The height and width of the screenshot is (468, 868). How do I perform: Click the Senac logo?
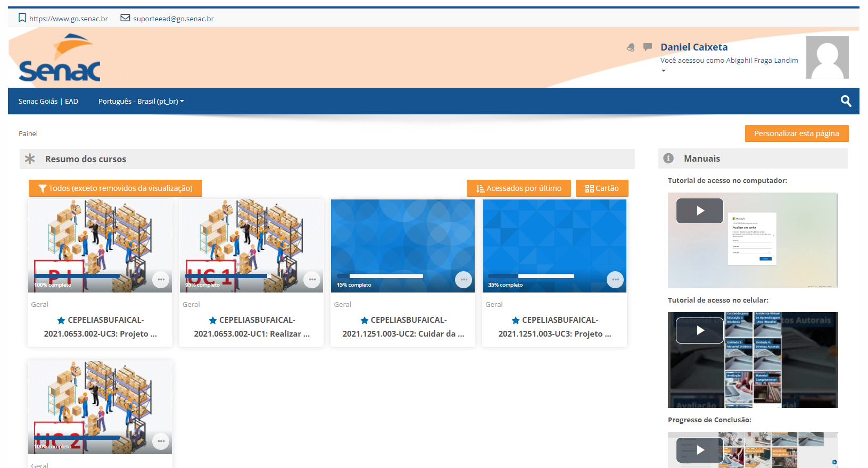(x=60, y=58)
